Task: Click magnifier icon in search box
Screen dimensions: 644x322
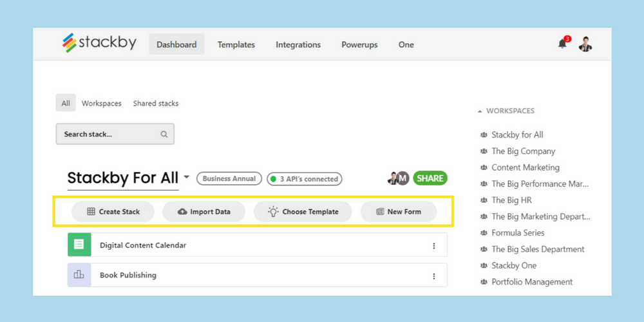Action: click(x=164, y=135)
